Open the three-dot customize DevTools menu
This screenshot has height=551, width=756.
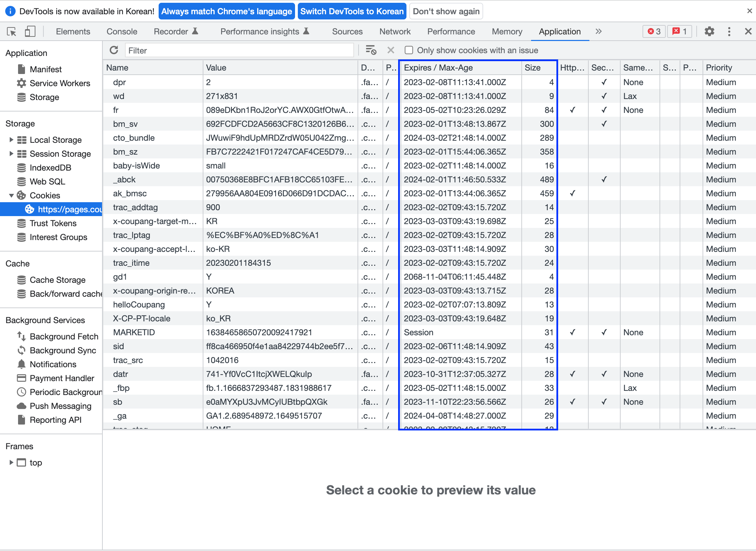729,32
